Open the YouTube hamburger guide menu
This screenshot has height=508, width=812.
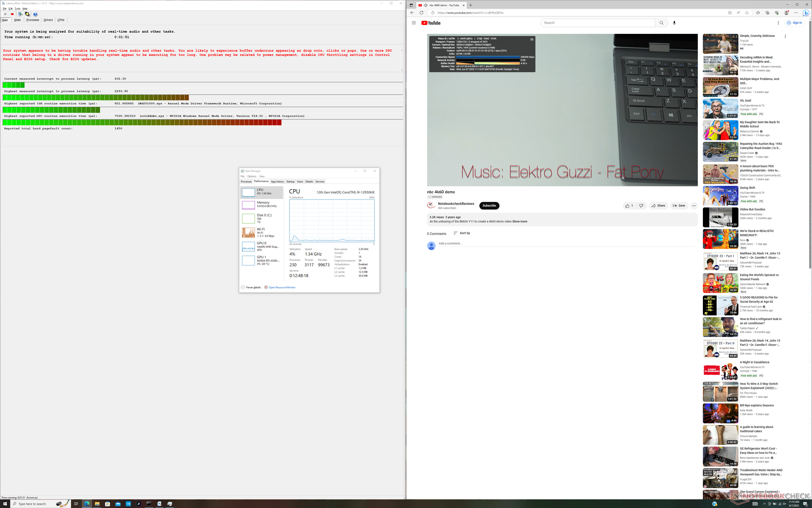click(414, 23)
